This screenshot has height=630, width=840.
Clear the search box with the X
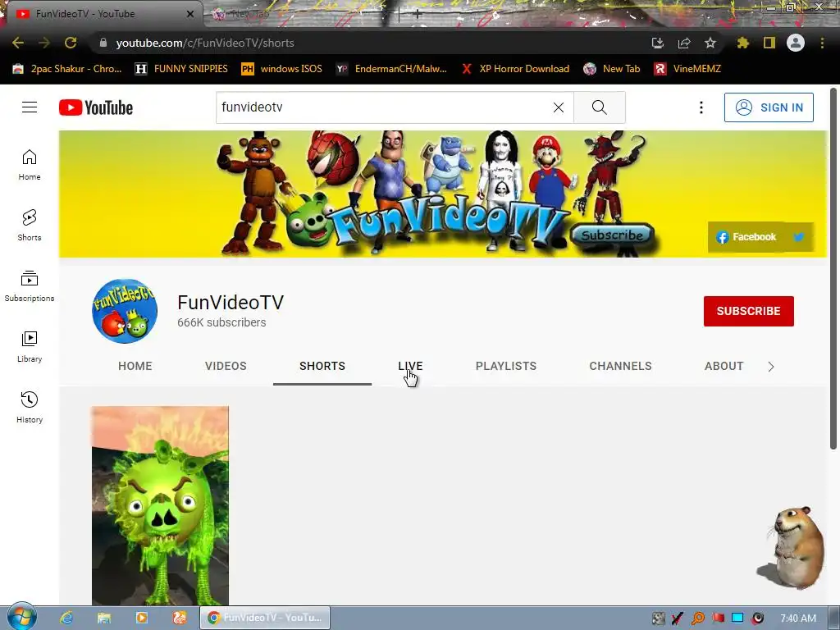point(558,107)
